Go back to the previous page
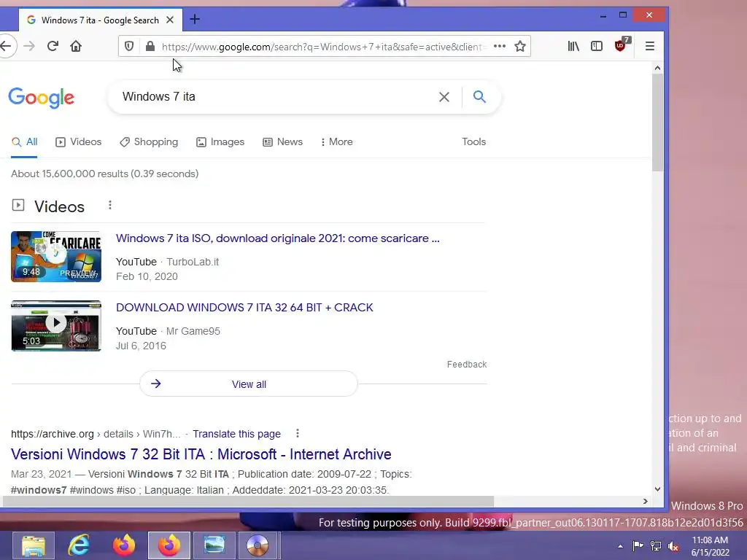The width and height of the screenshot is (747, 560). [x=7, y=46]
